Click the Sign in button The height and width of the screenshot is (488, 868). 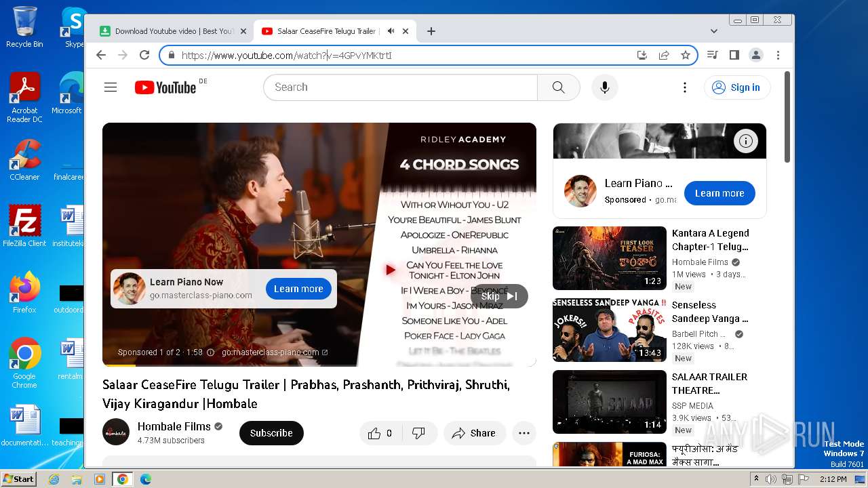click(x=737, y=87)
